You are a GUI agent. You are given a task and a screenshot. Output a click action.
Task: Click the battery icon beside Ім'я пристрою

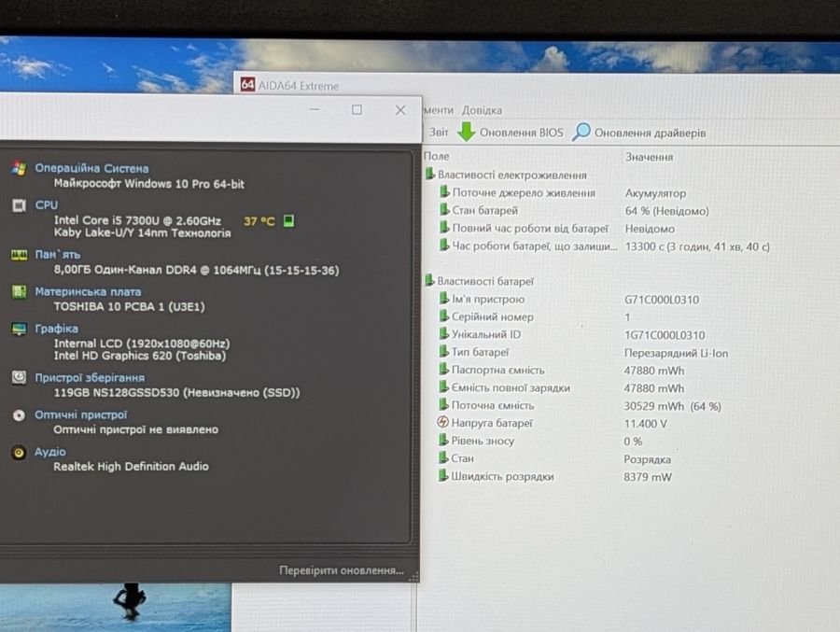coord(443,299)
